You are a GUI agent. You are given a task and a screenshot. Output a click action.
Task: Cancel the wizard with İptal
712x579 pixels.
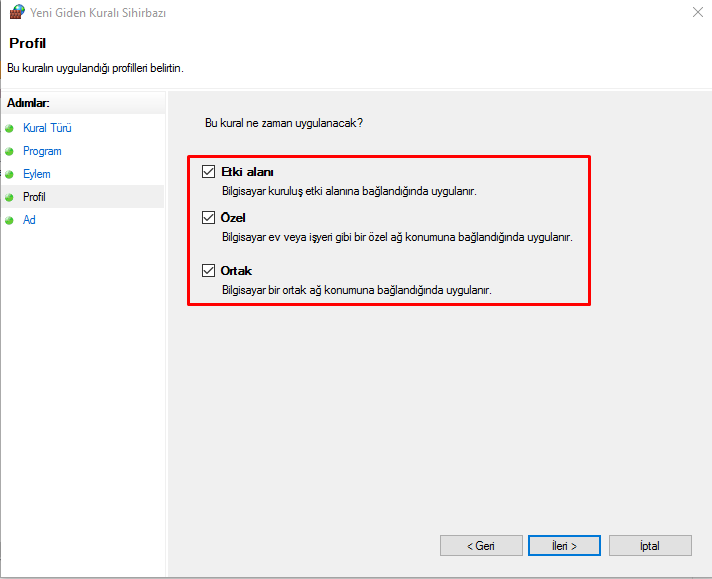(x=649, y=546)
